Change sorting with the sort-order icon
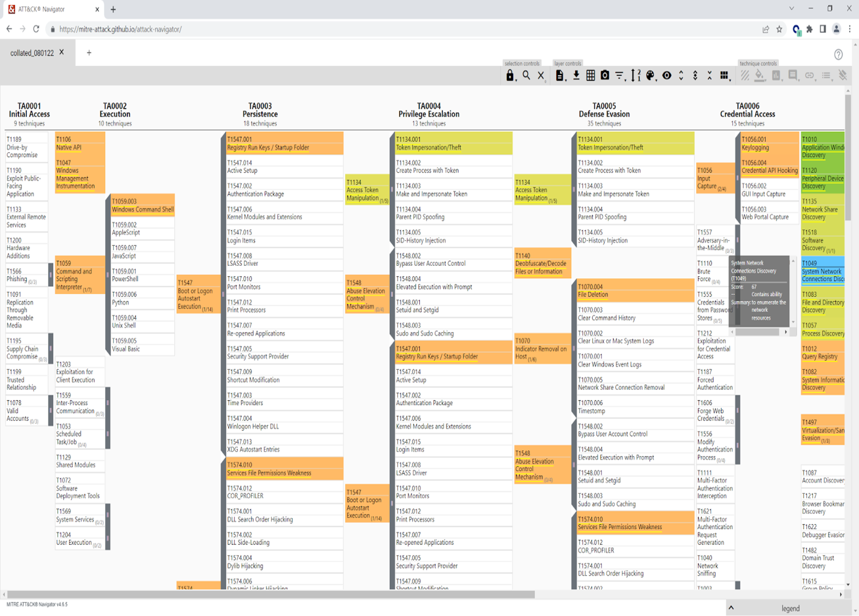This screenshot has width=859, height=616. coord(636,75)
